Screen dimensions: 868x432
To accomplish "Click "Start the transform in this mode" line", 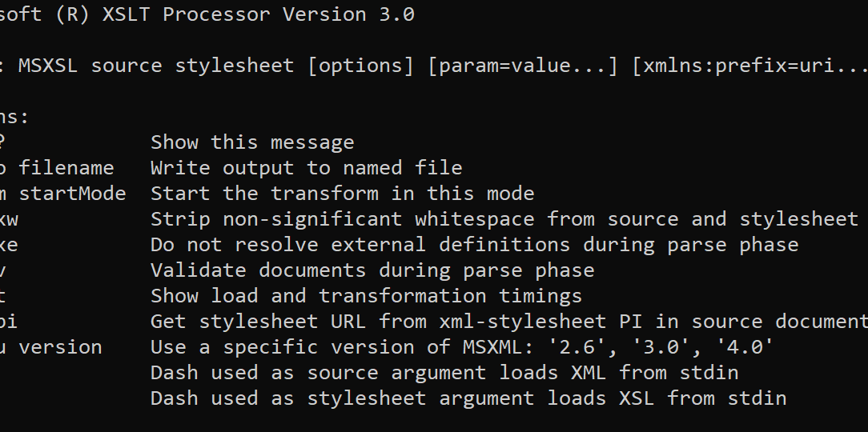I will [x=342, y=194].
